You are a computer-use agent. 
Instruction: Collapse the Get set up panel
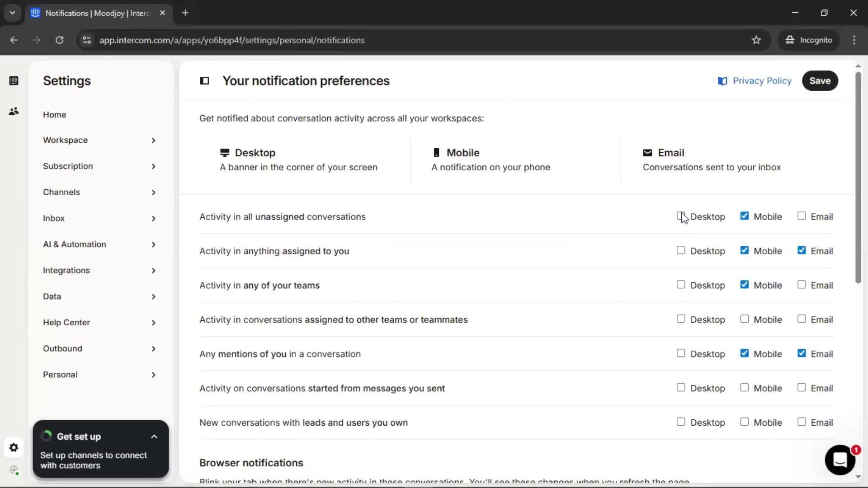pos(154,436)
